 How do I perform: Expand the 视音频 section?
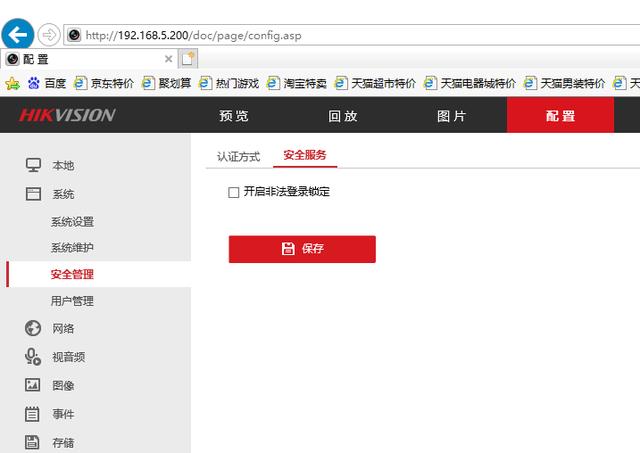69,357
